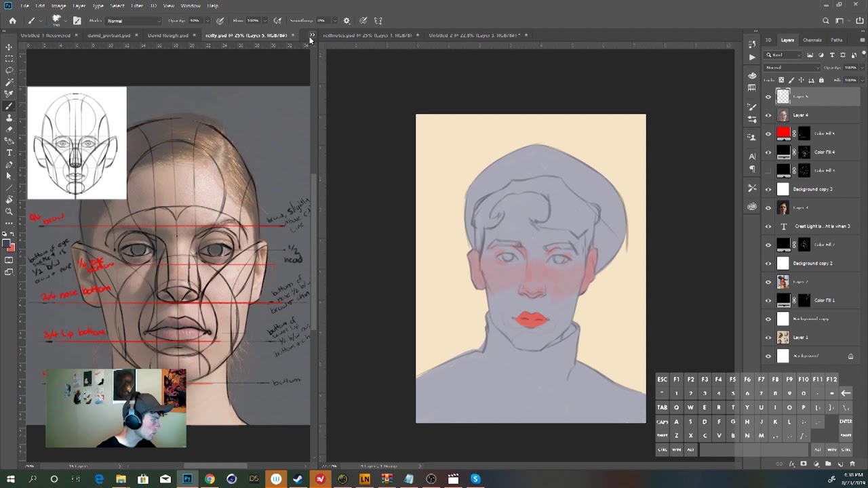Image resolution: width=868 pixels, height=488 pixels.
Task: Expand the Flow value dropdown
Action: (264, 21)
